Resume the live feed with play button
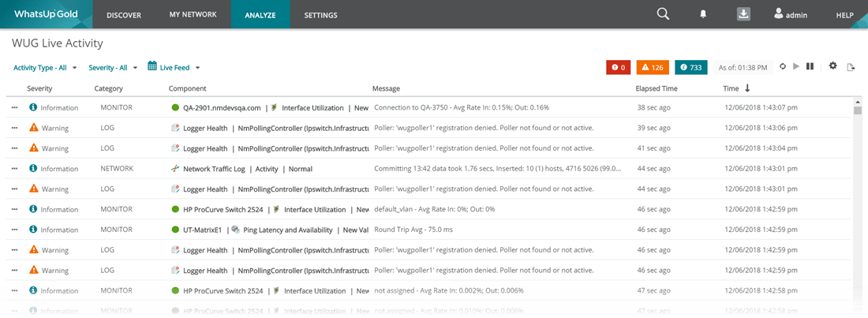868x318 pixels. [796, 66]
